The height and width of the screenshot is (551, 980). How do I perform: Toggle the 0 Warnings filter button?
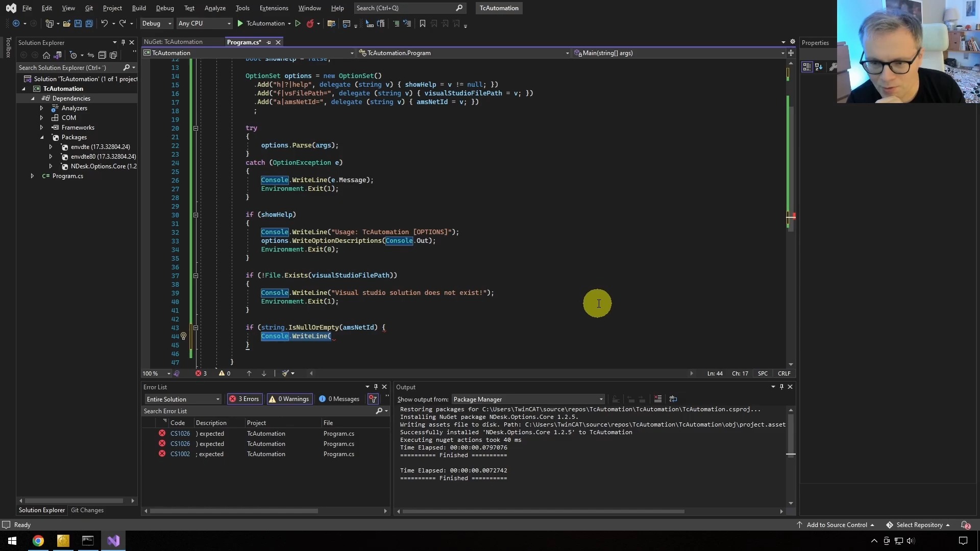[289, 399]
